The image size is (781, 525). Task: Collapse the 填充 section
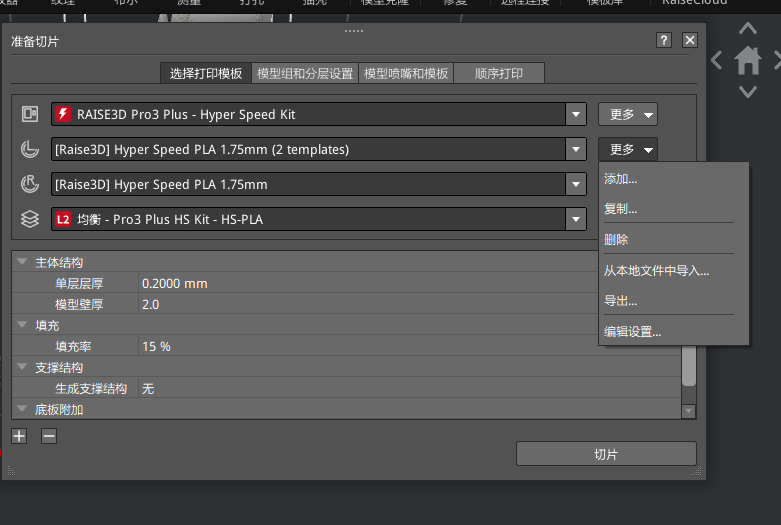click(x=22, y=325)
